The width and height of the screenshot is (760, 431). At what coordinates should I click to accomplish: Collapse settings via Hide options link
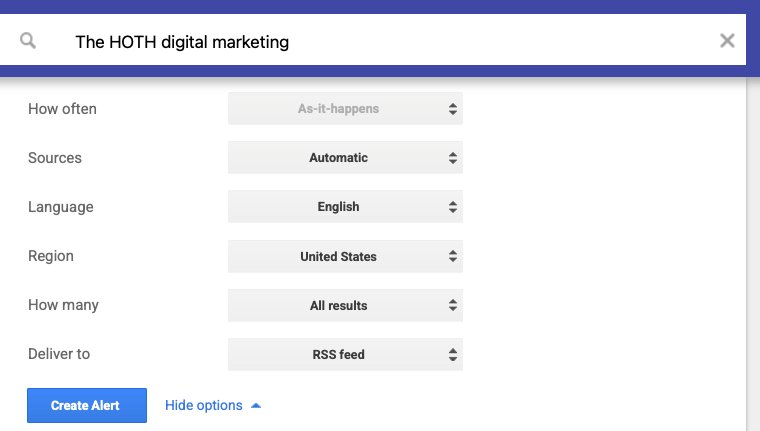204,406
